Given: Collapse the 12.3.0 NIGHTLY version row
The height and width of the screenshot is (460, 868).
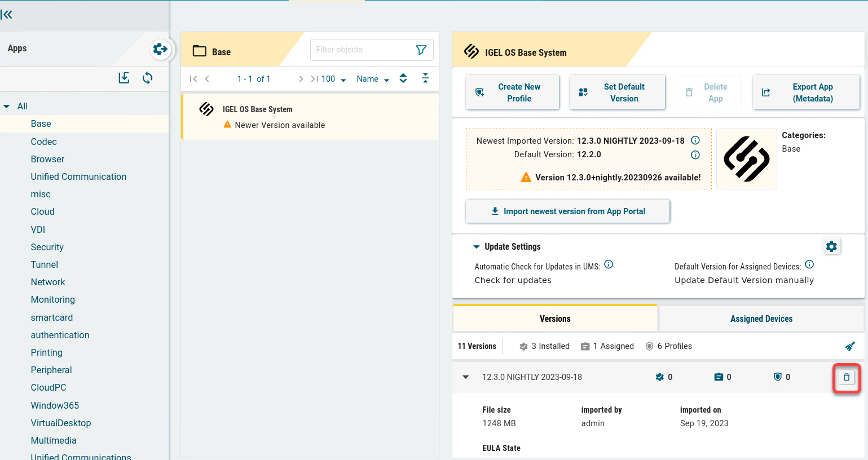Looking at the screenshot, I should point(466,377).
